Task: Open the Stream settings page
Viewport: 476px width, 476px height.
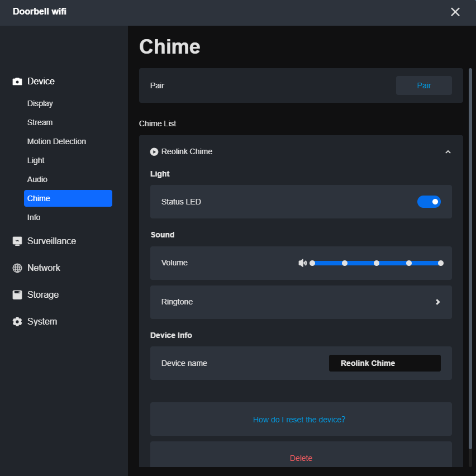Action: point(40,122)
